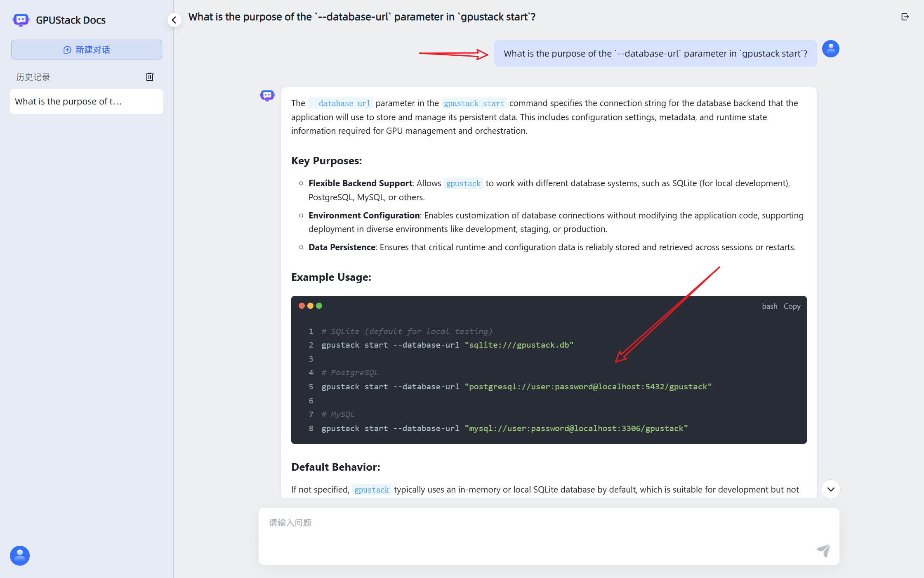This screenshot has height=578, width=924.
Task: Click the user avatar beside the question bubble
Action: pyautogui.click(x=831, y=49)
